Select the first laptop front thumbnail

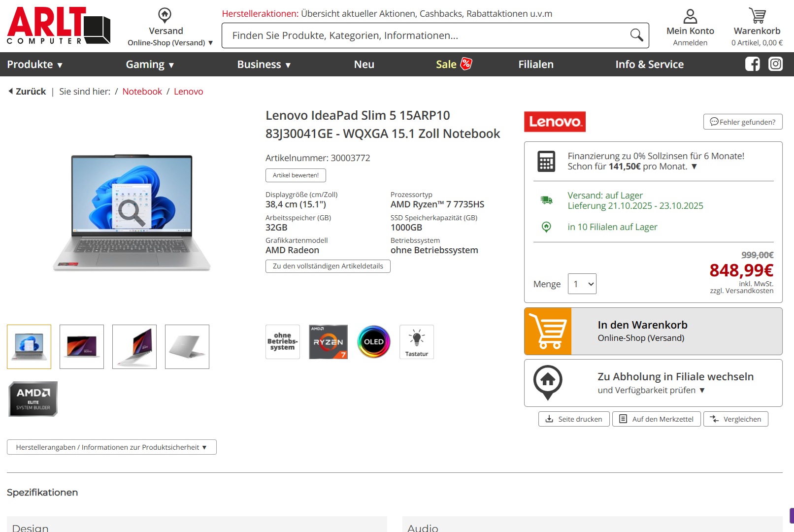pos(29,347)
